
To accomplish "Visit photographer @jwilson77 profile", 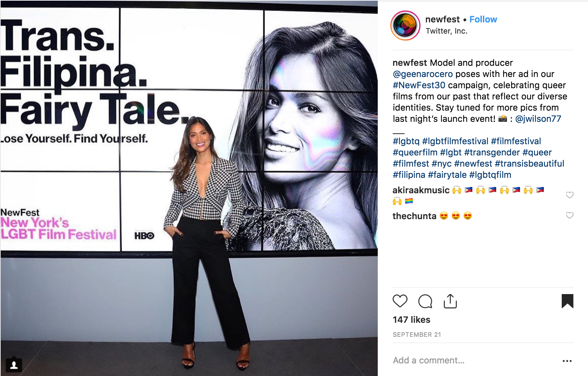I will point(538,119).
